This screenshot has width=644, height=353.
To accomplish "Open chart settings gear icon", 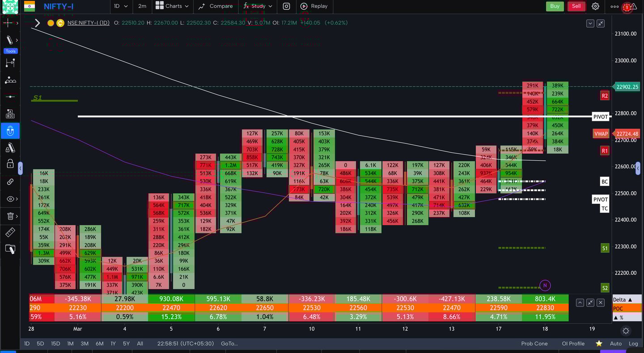I will [595, 6].
